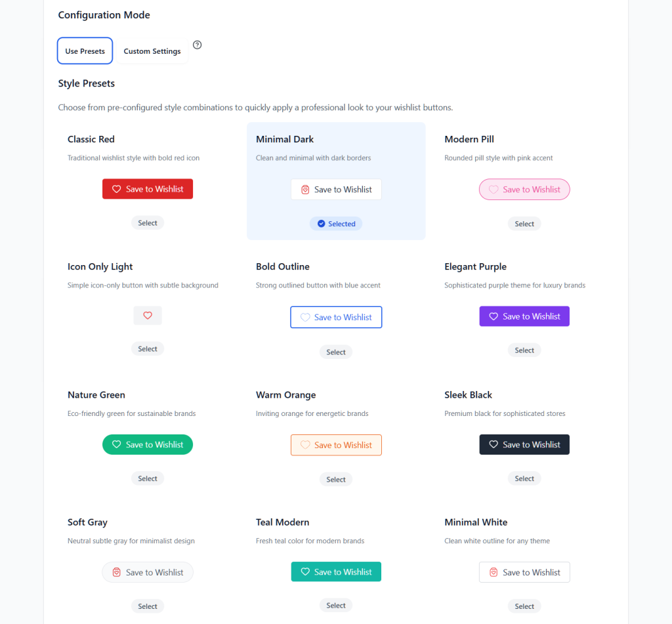Click the Teal Modern preview button

pos(336,572)
